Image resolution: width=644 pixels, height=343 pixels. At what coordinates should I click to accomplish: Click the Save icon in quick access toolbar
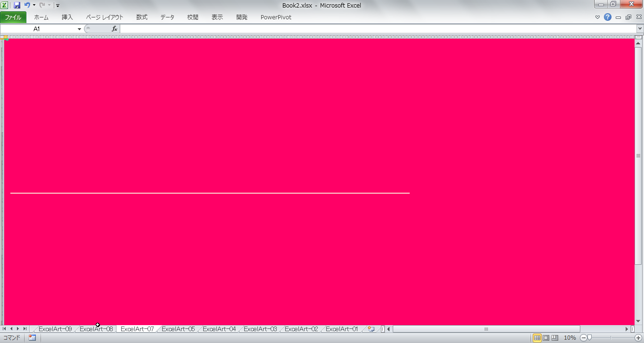click(x=17, y=5)
